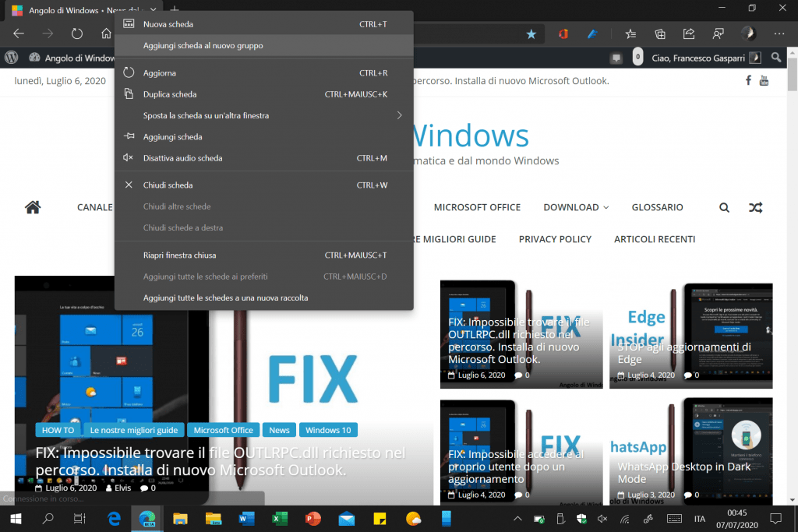Image resolution: width=798 pixels, height=532 pixels.
Task: Select Aggiungi scheda to pin the tab
Action: (173, 137)
